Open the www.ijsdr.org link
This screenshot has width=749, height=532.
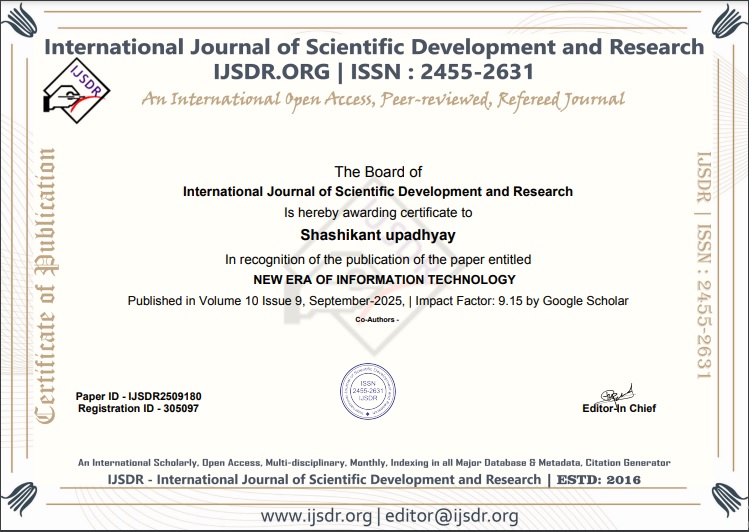pos(316,516)
